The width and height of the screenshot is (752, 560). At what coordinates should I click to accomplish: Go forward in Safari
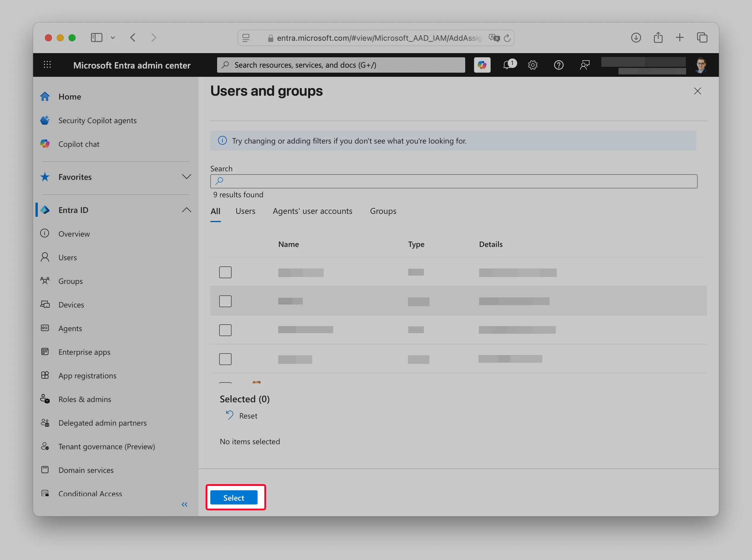(x=154, y=38)
